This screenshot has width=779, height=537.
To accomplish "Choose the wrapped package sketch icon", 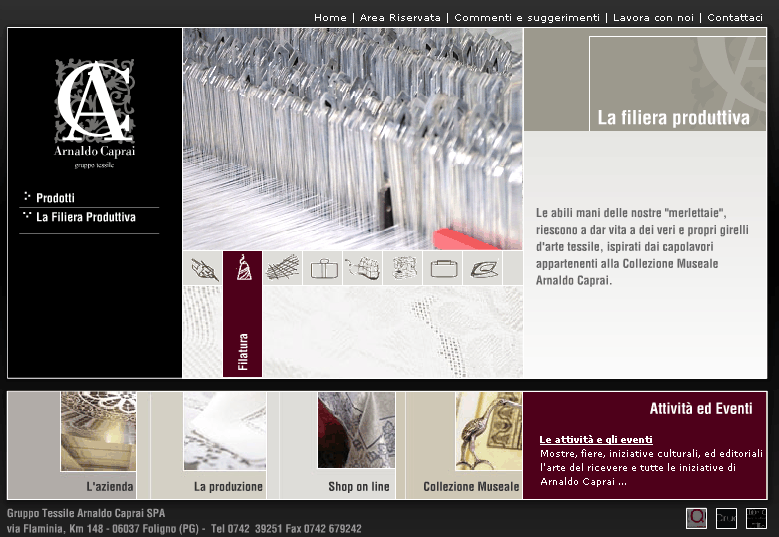I will coord(323,268).
